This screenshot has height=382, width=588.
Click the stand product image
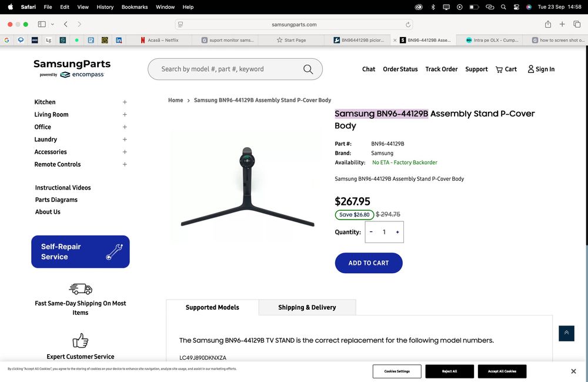[247, 188]
